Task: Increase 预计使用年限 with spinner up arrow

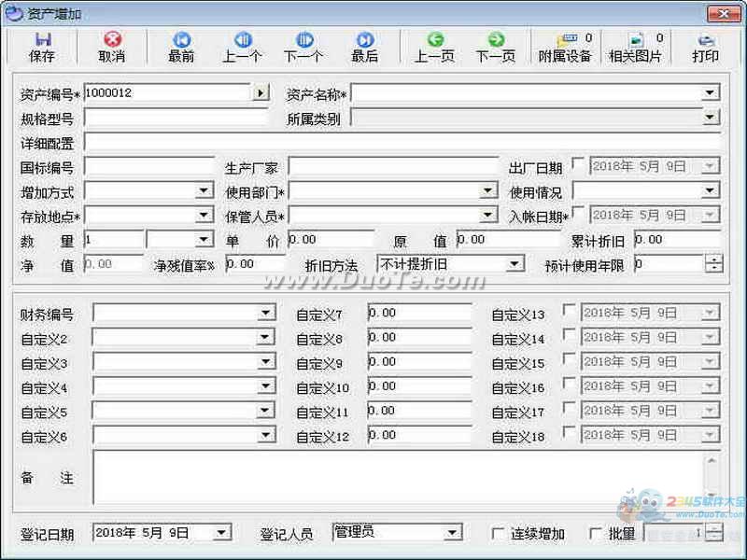Action: pos(714,259)
